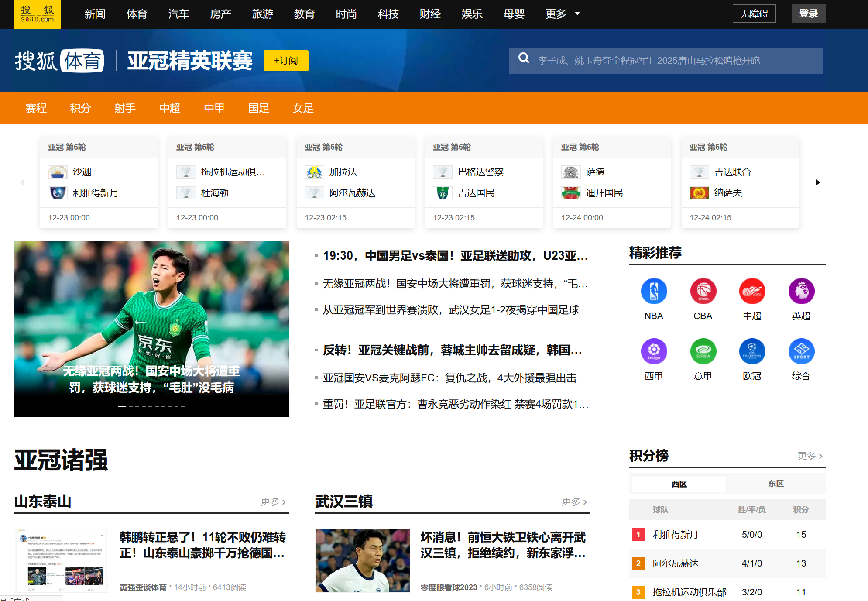Select the 西区 standings tab
The image size is (868, 601).
[679, 484]
